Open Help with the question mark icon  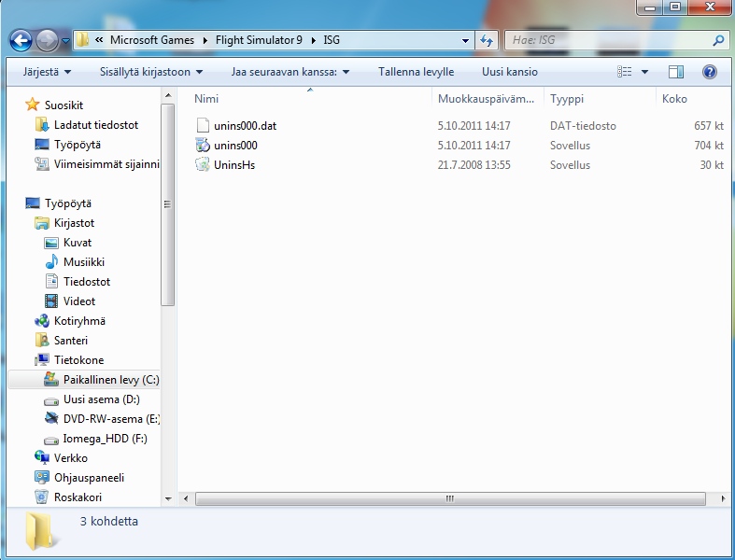click(x=709, y=72)
